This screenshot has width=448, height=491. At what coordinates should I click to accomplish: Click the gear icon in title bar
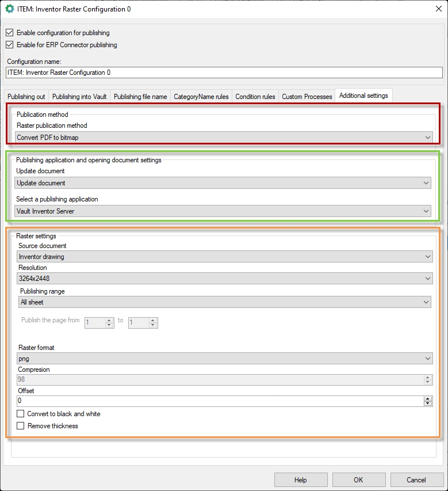9,9
